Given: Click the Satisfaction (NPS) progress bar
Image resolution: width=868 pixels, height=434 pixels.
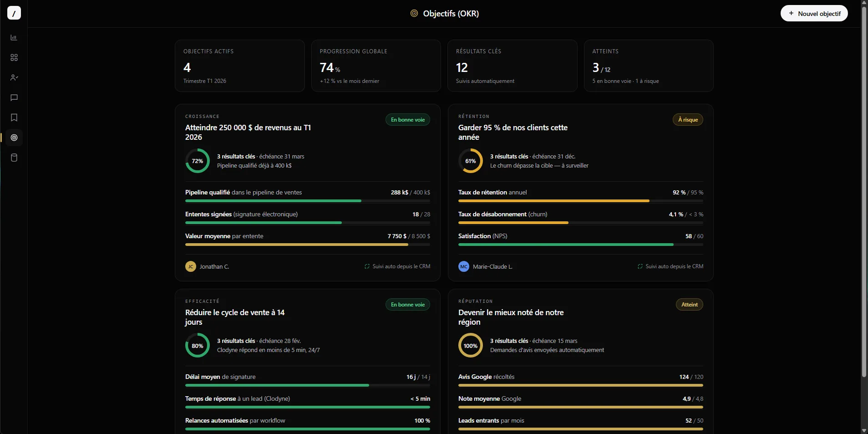Looking at the screenshot, I should [581, 245].
